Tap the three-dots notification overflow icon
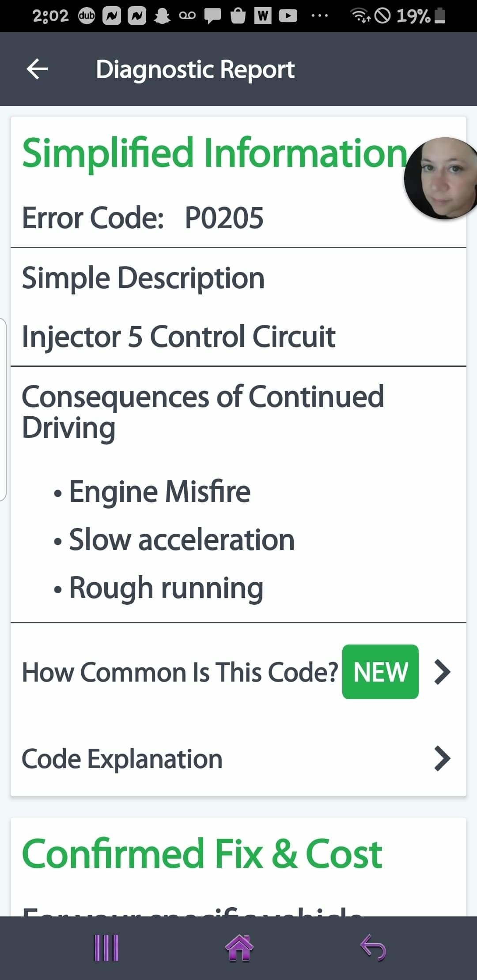 click(319, 16)
